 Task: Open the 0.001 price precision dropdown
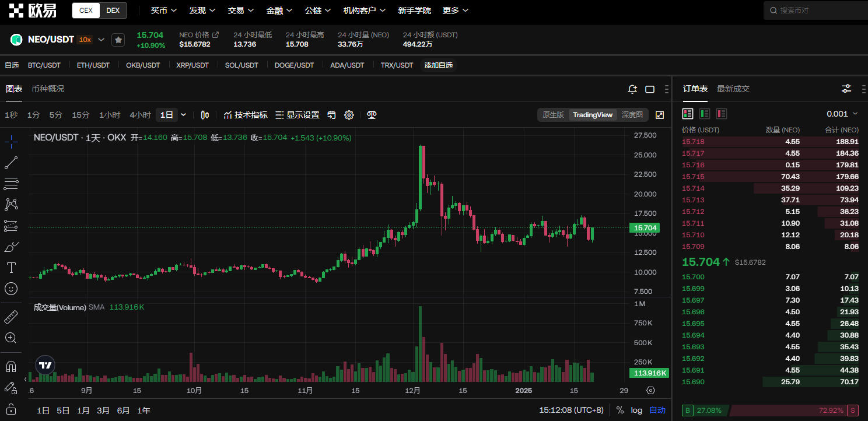[842, 114]
